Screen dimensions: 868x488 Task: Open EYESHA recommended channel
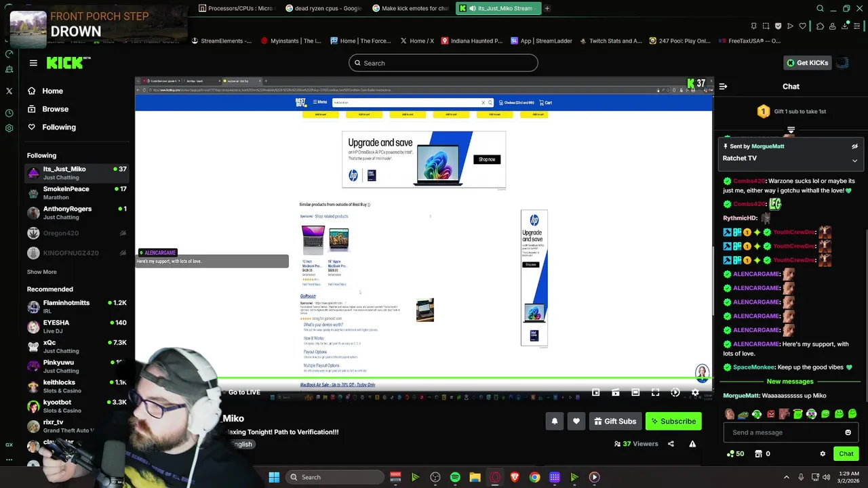pyautogui.click(x=77, y=327)
